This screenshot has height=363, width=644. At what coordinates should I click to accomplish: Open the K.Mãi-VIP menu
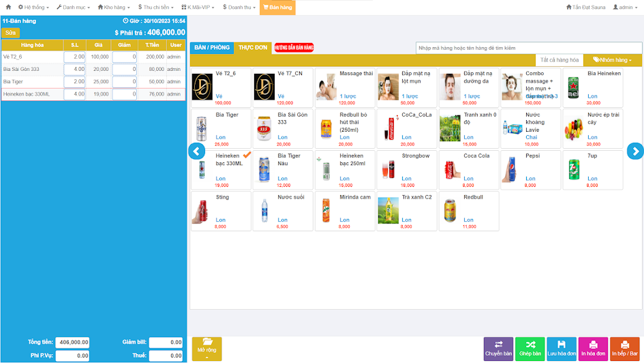click(198, 7)
